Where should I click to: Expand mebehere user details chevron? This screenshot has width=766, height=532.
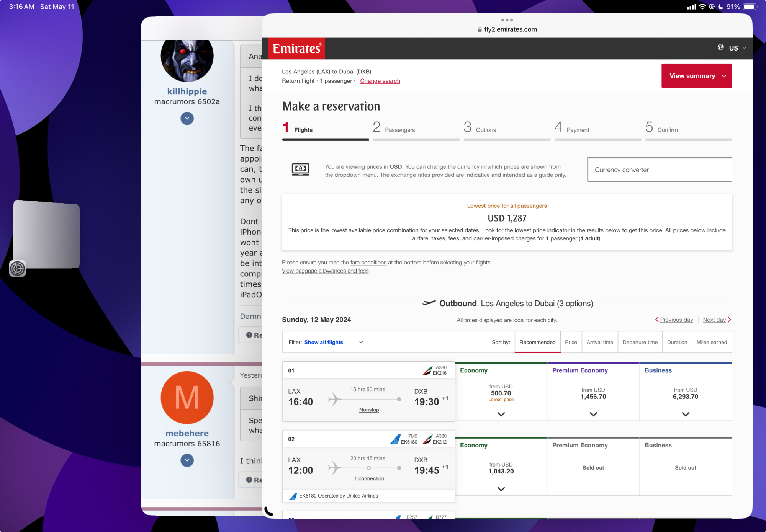tap(187, 460)
